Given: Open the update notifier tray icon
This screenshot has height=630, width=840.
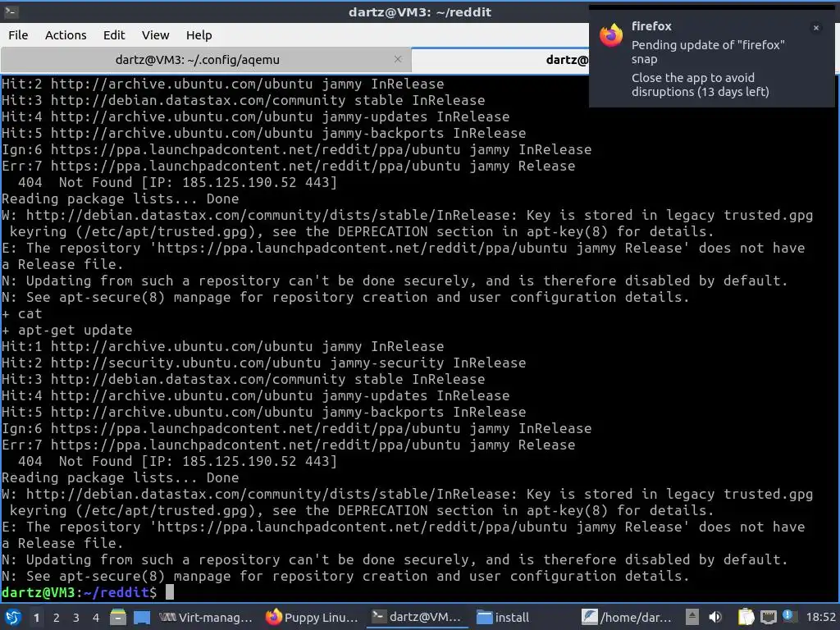Looking at the screenshot, I should [788, 616].
